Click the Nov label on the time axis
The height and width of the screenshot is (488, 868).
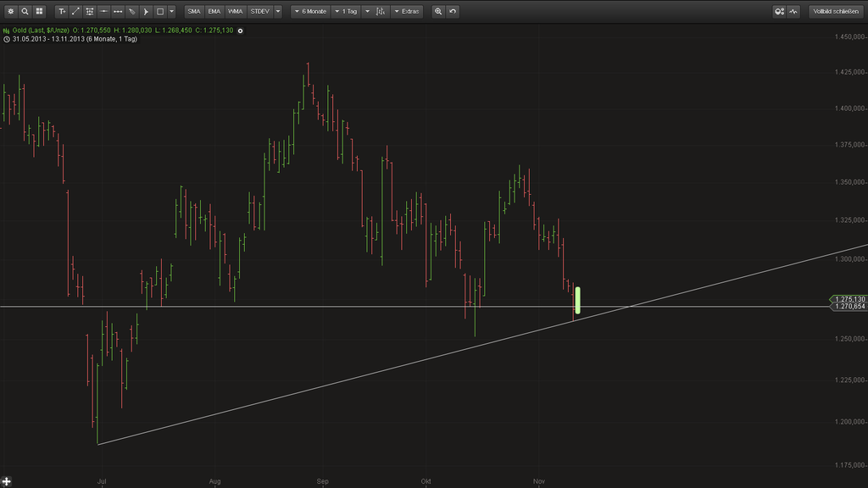[x=539, y=481]
